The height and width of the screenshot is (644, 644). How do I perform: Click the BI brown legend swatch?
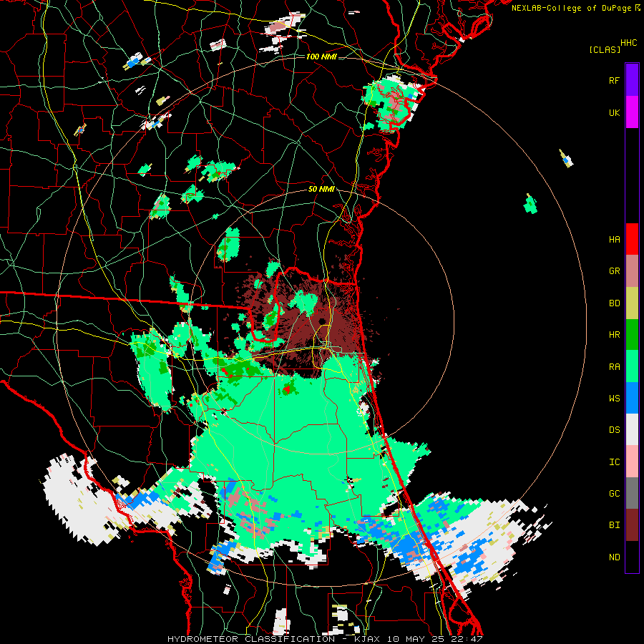[x=632, y=525]
